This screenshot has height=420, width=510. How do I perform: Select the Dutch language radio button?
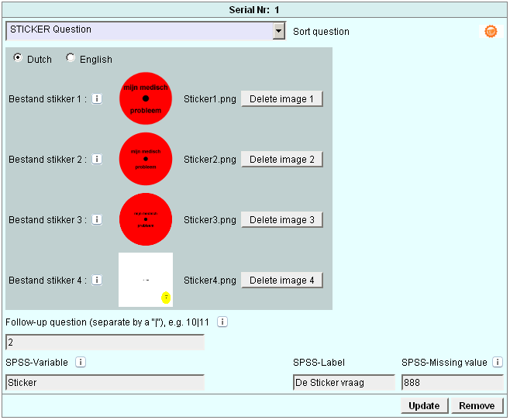[x=19, y=58]
